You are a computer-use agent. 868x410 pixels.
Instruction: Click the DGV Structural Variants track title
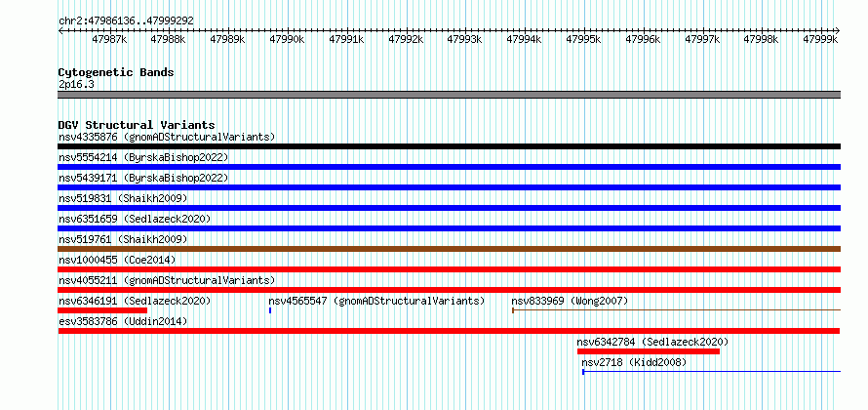pyautogui.click(x=137, y=125)
